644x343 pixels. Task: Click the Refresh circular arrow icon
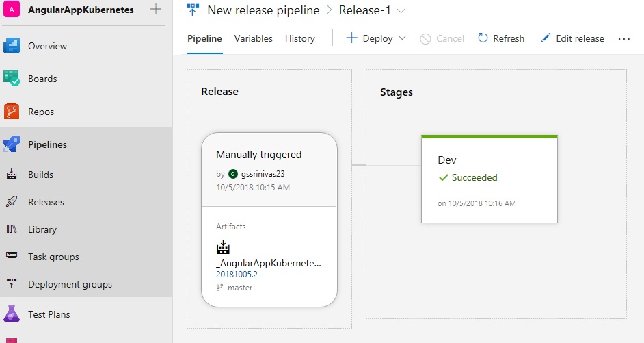tap(483, 38)
